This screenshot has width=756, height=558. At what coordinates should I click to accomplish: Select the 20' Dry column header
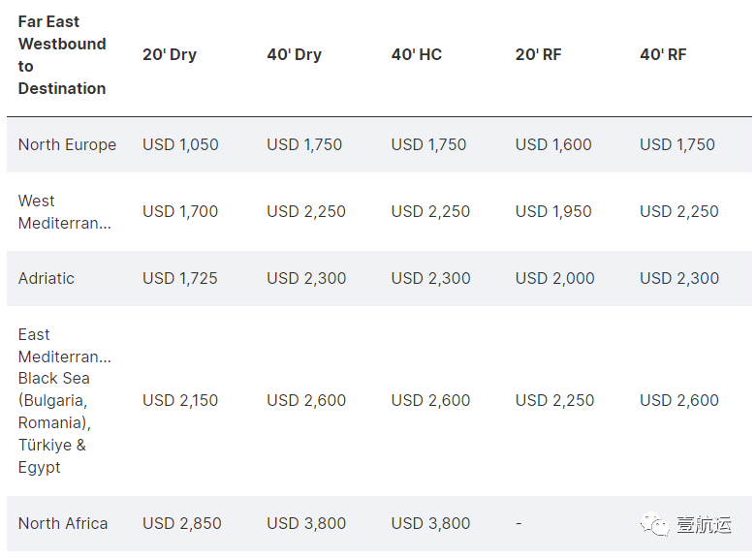click(x=170, y=54)
